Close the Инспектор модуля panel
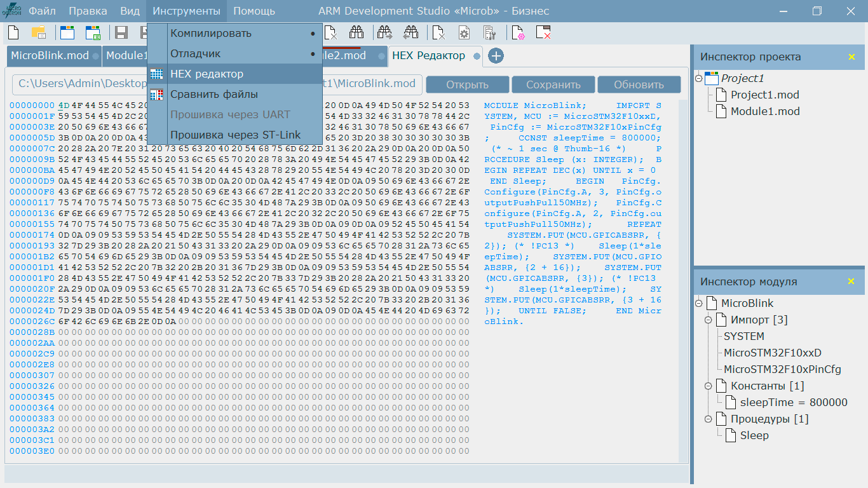Image resolution: width=868 pixels, height=488 pixels. [x=852, y=281]
